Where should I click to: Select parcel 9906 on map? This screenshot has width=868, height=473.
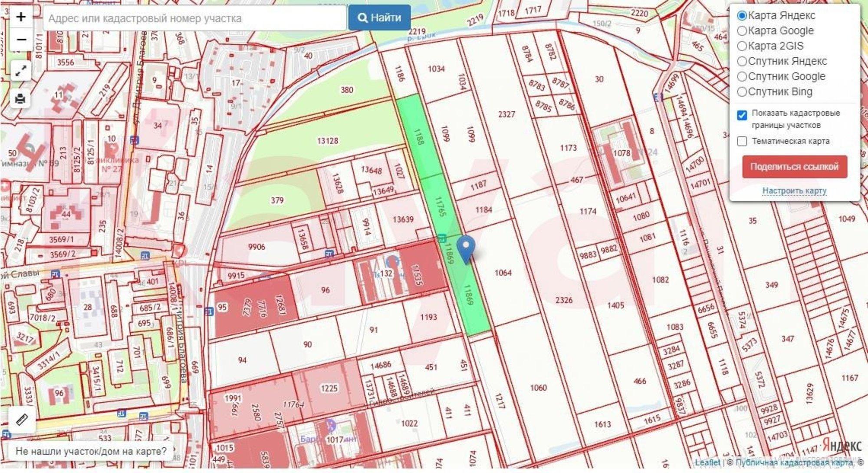tap(256, 247)
